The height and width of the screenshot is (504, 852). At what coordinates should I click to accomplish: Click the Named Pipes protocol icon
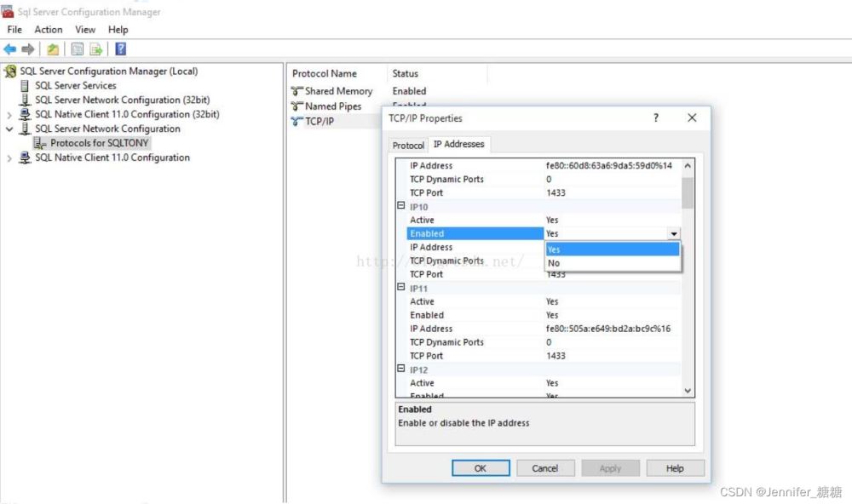(296, 106)
